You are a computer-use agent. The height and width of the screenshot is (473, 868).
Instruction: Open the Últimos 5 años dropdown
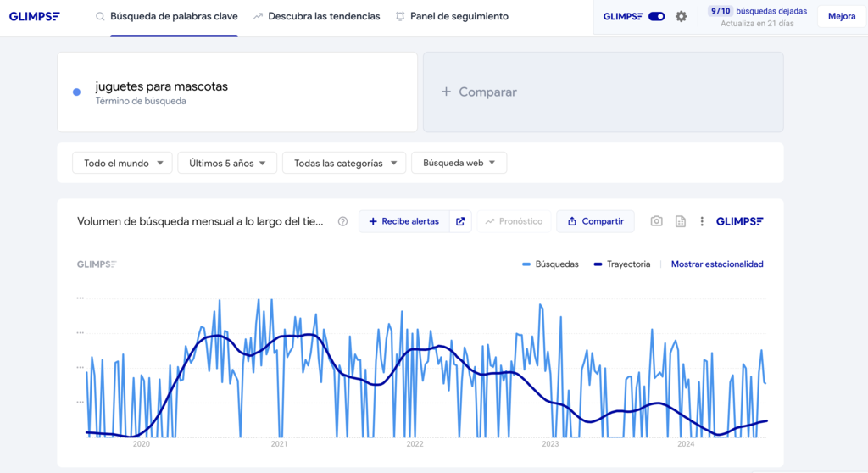click(227, 163)
